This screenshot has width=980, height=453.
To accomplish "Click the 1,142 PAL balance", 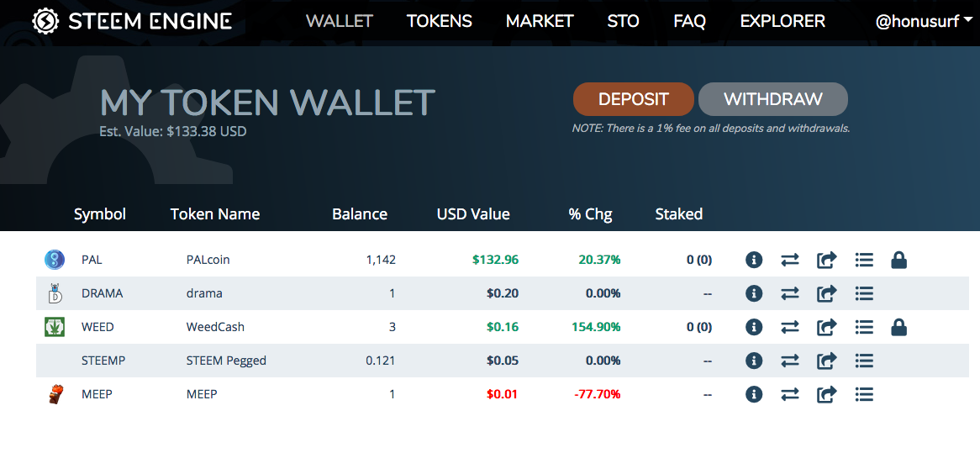I will click(x=381, y=260).
